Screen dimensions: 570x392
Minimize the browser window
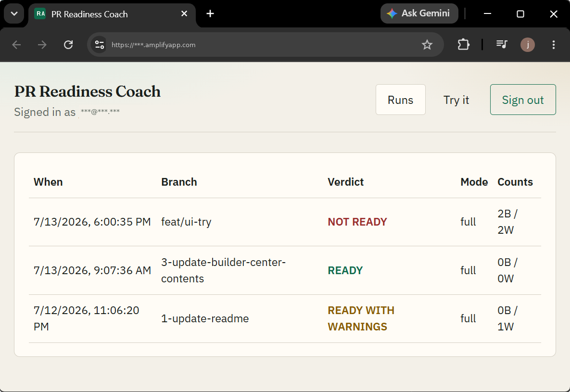pos(487,14)
